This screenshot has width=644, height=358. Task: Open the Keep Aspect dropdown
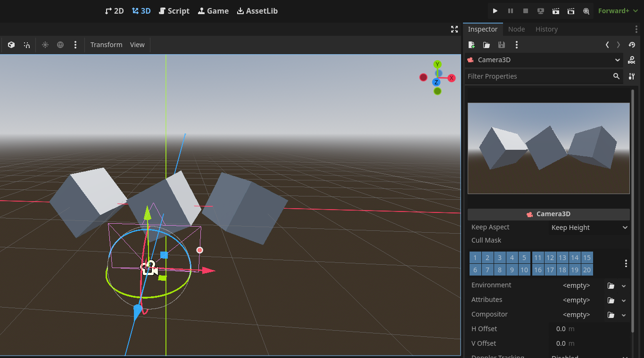[589, 228]
